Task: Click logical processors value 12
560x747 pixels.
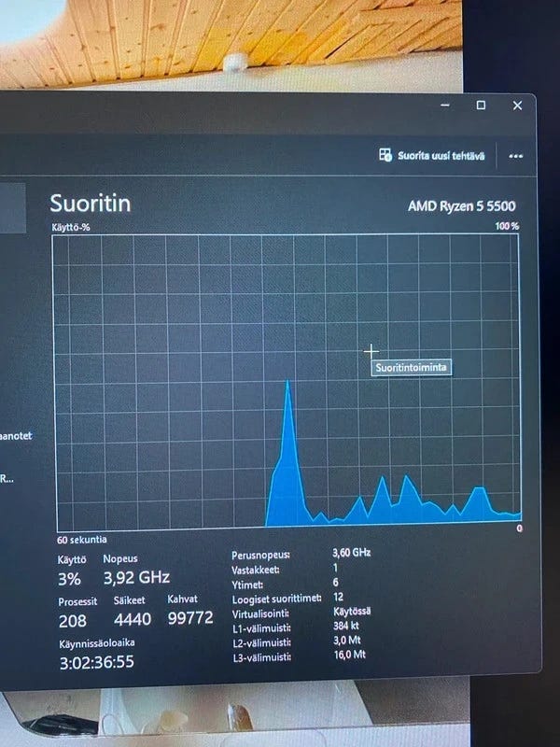Action: pyautogui.click(x=338, y=597)
